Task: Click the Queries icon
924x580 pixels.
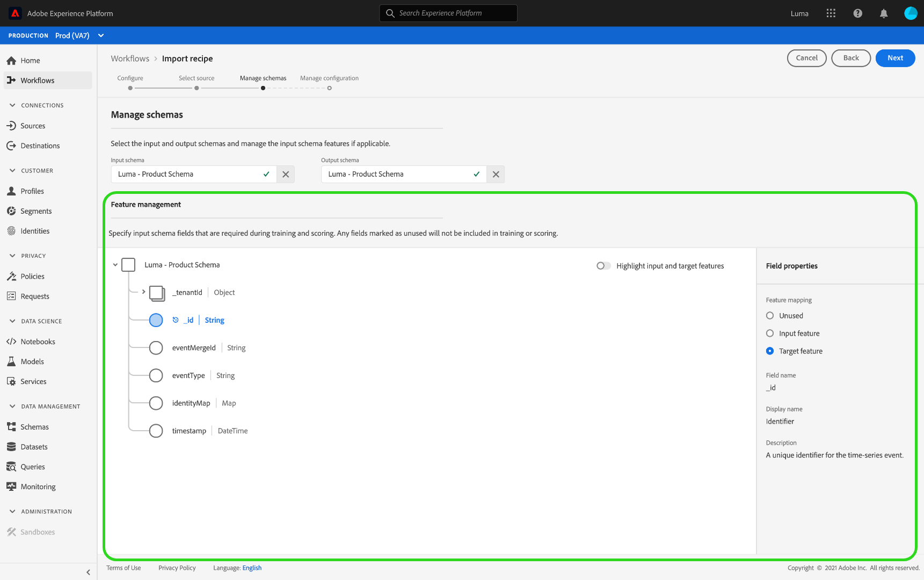Action: click(x=11, y=467)
